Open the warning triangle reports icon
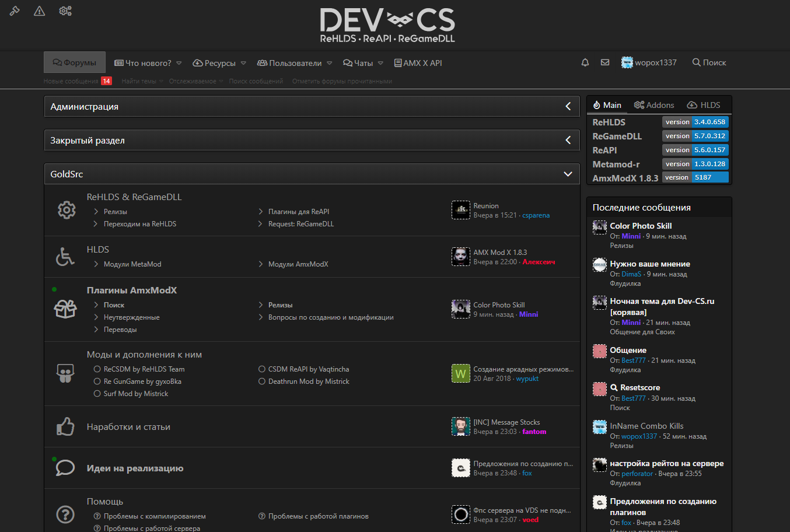The width and height of the screenshot is (790, 532). point(40,11)
